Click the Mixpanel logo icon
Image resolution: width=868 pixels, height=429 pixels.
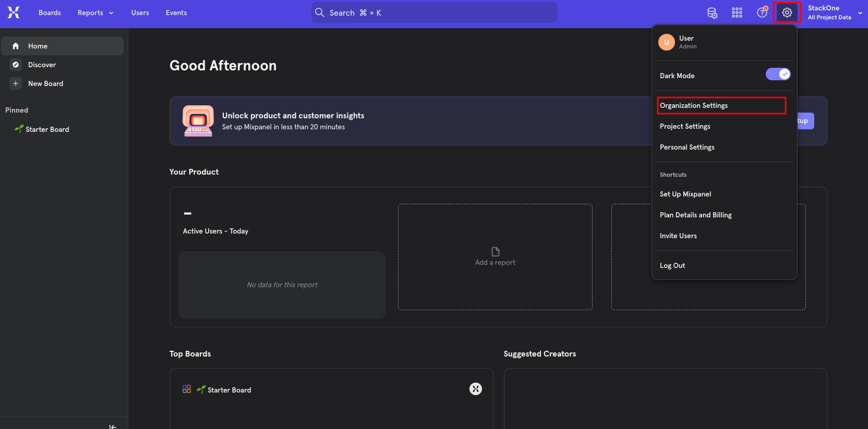coord(14,13)
